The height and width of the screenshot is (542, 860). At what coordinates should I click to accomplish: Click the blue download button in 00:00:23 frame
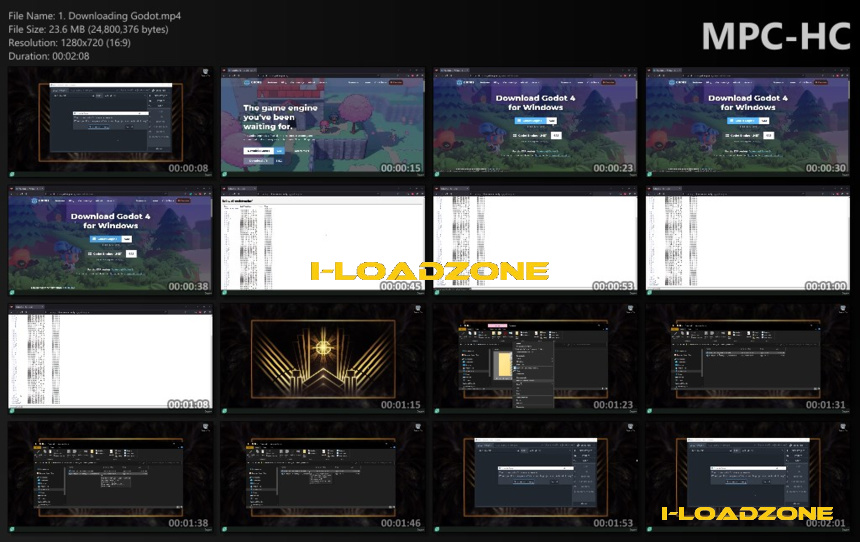coord(530,121)
